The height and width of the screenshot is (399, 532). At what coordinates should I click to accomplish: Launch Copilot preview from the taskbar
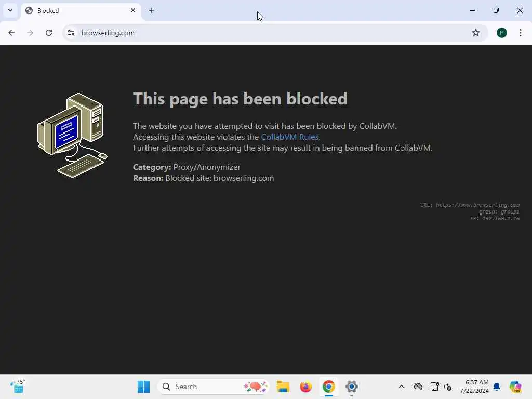[515, 387]
